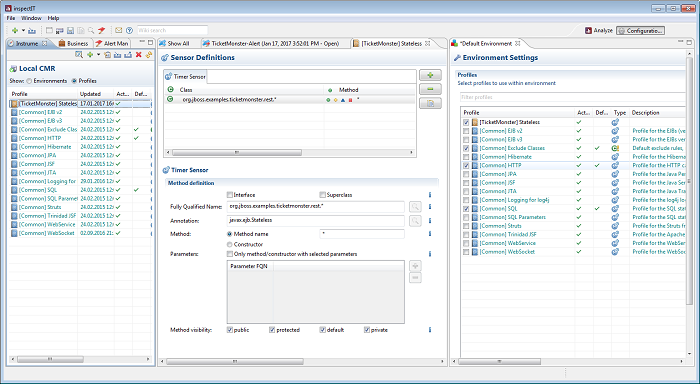Screen dimensions: 700x384
Task: Switch to the Analyze perspective
Action: (x=599, y=30)
